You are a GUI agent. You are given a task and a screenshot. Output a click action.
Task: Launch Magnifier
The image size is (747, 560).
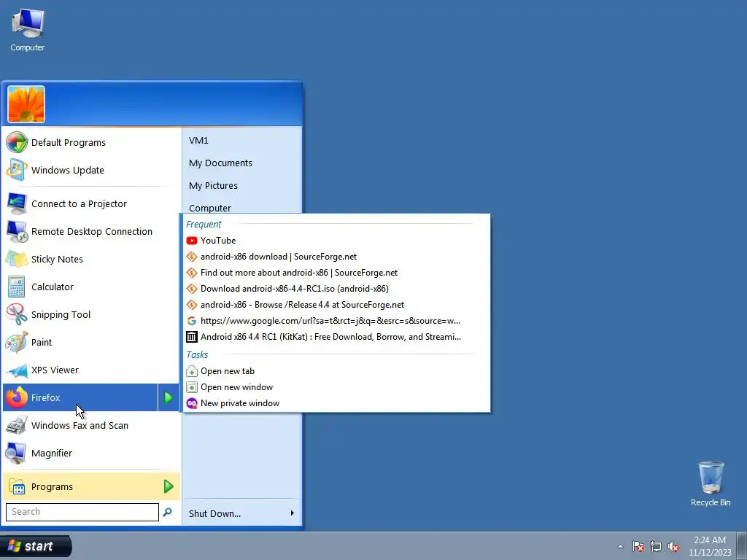click(x=91, y=453)
